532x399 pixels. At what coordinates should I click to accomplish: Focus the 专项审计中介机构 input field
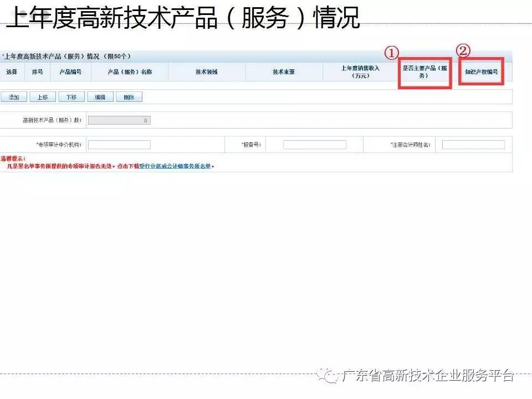pos(119,145)
